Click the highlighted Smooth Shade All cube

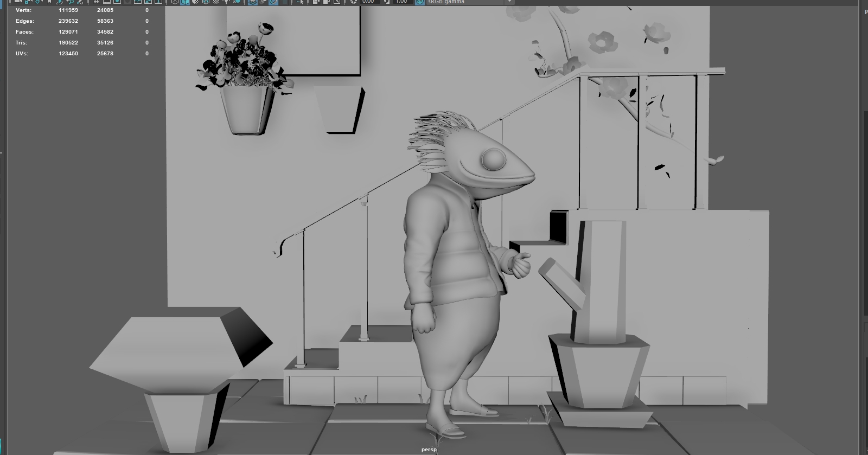click(185, 2)
